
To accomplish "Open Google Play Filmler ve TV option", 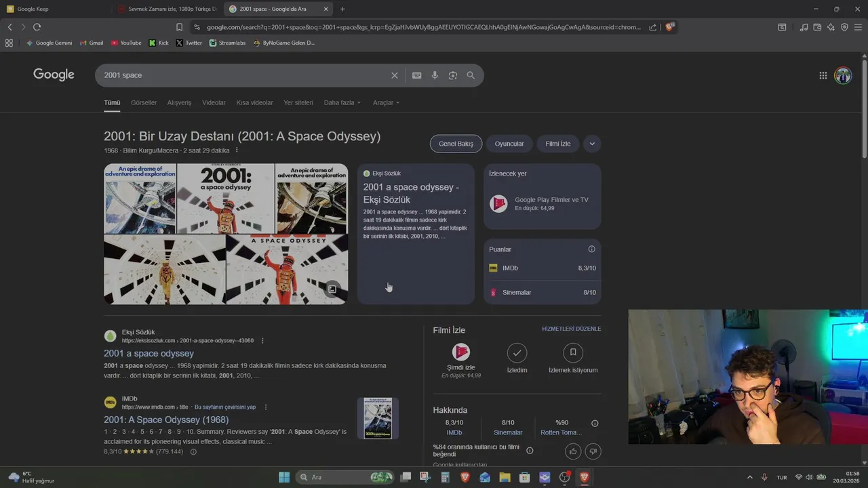I will point(542,203).
